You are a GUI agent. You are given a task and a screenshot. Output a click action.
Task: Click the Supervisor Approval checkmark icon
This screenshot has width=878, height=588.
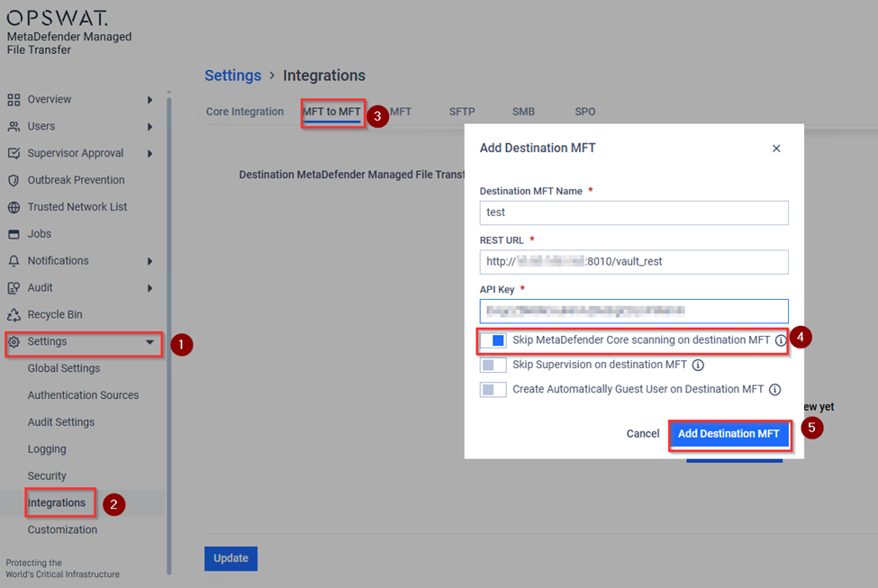pos(14,153)
